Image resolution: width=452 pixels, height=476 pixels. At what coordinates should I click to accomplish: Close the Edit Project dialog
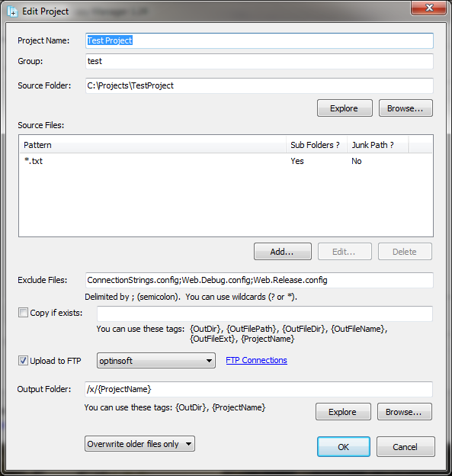click(428, 8)
